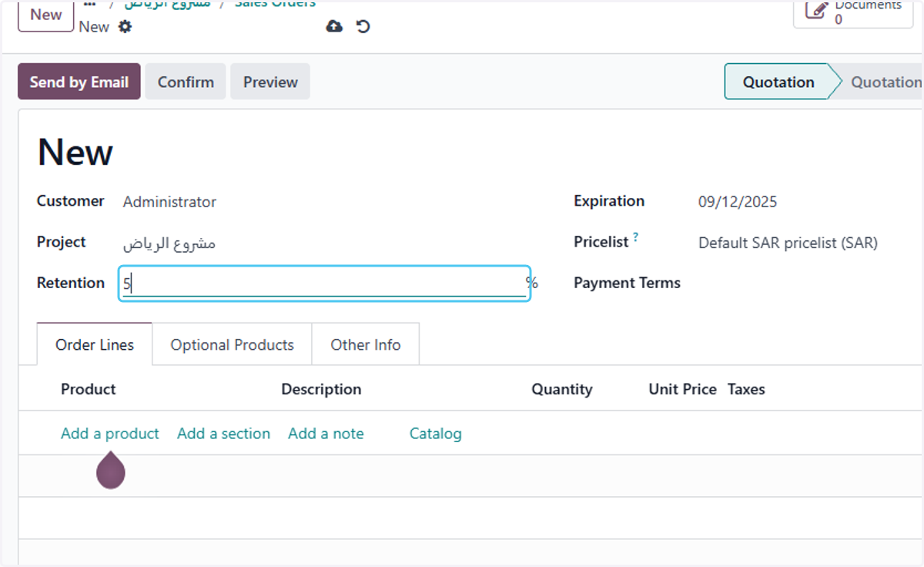The width and height of the screenshot is (924, 567).
Task: Open the Customer field with Administrator
Action: pyautogui.click(x=323, y=202)
